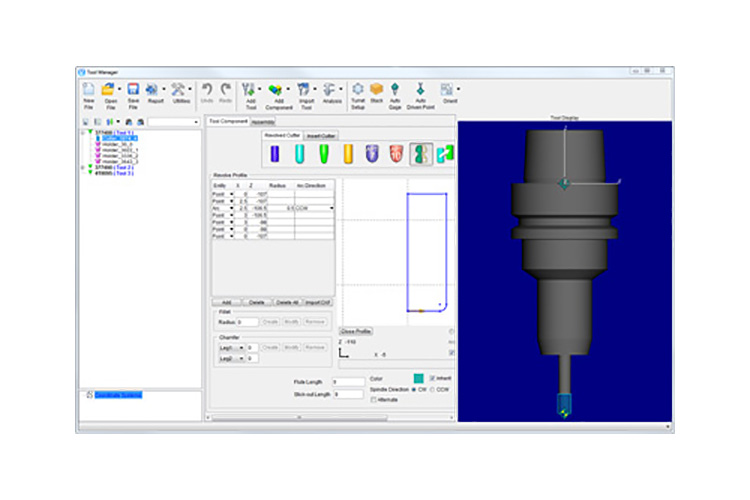Open the chamfer Leg1 dropdown

[x=242, y=347]
